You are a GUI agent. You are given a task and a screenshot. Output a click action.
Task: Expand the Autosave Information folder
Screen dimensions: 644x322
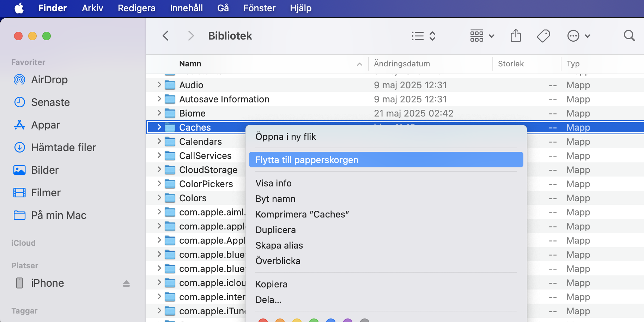159,99
